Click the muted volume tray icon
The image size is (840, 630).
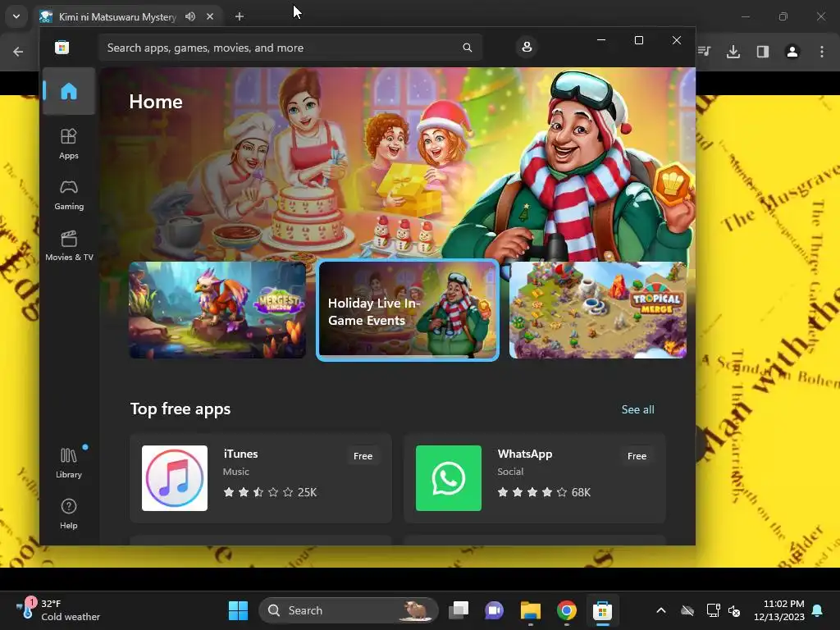point(734,610)
